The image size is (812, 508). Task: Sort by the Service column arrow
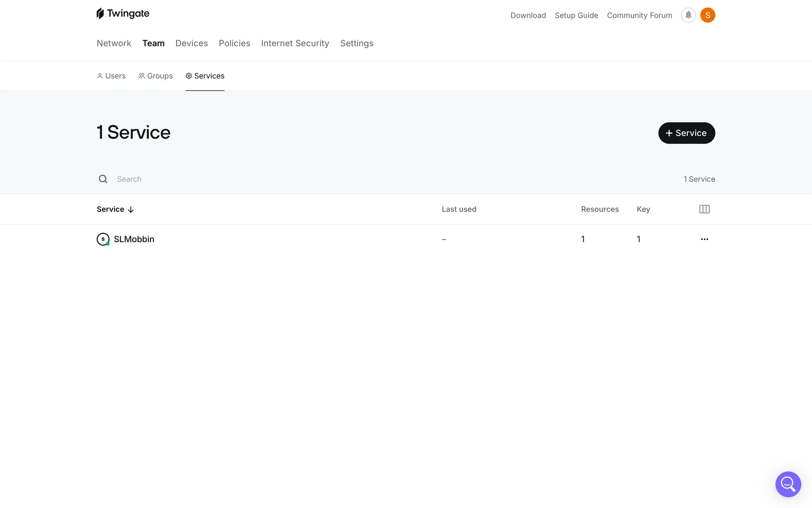pyautogui.click(x=131, y=210)
